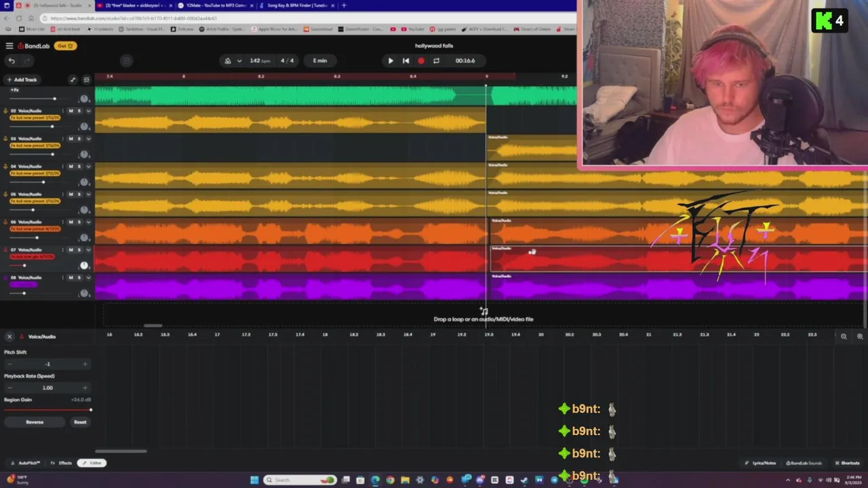Click track 06 microphone icon

[5, 222]
